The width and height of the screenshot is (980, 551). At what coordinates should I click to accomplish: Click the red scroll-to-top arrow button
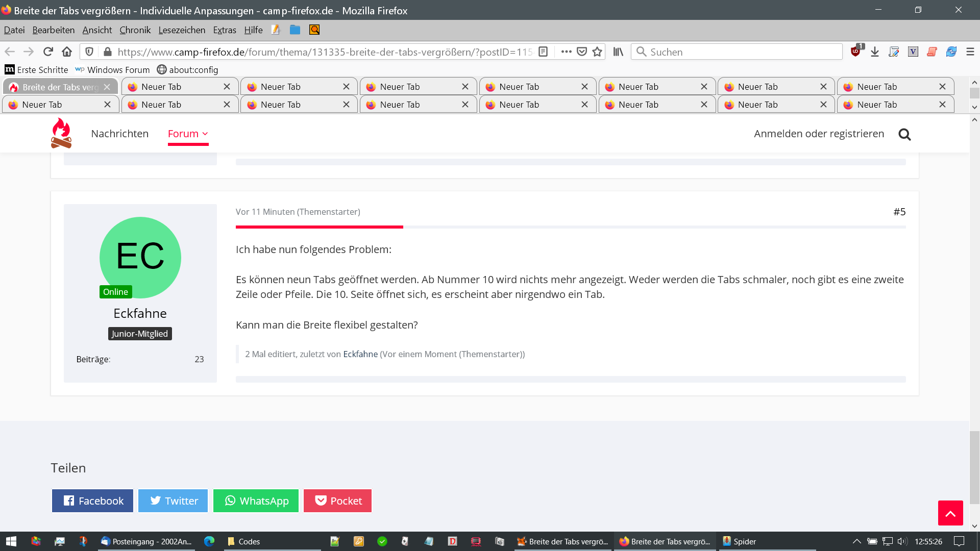pos(950,513)
